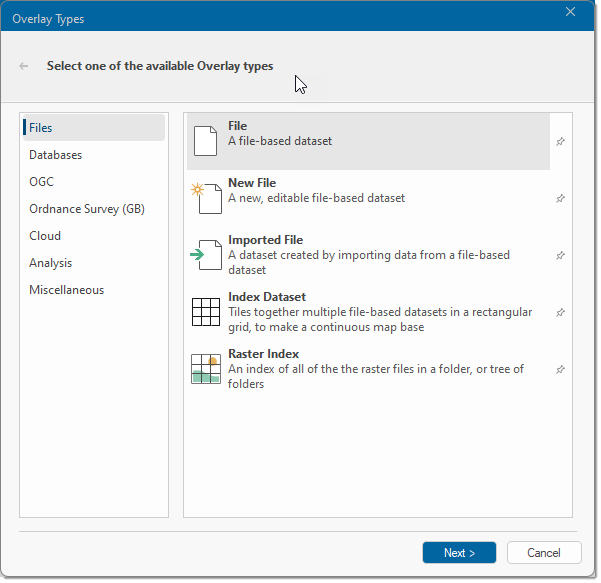Click the Index Dataset grid icon
The width and height of the screenshot is (601, 583).
(205, 312)
